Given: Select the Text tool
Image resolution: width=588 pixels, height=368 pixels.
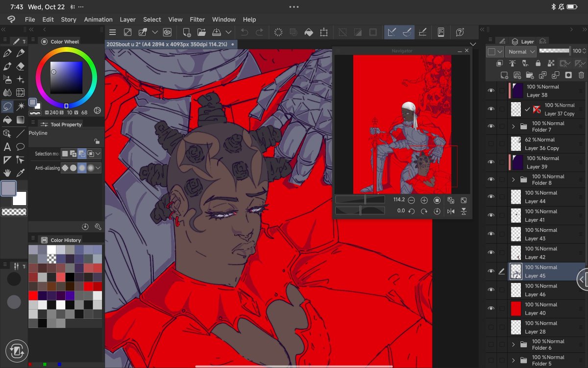Looking at the screenshot, I should (7, 146).
